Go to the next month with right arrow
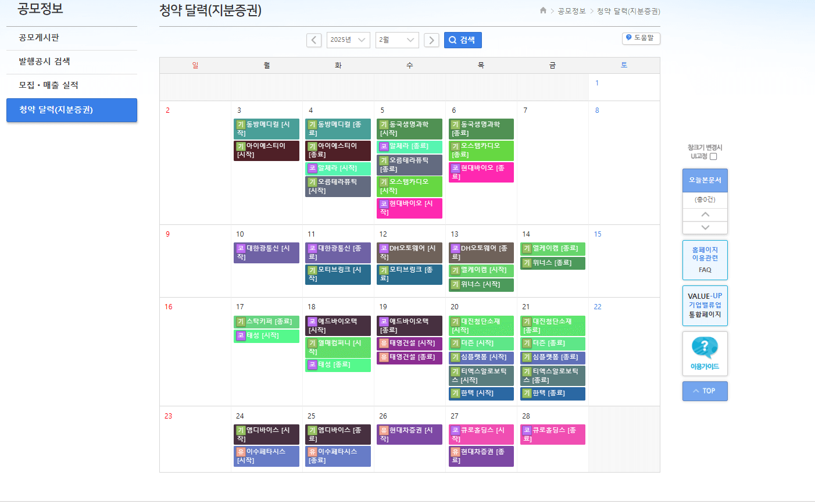This screenshot has width=815, height=504. pyautogui.click(x=431, y=40)
